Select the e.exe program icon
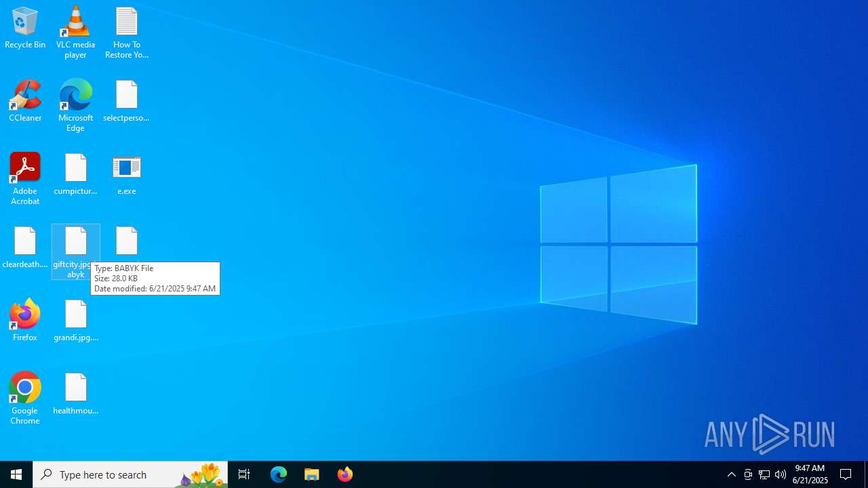868x488 pixels. (x=127, y=174)
